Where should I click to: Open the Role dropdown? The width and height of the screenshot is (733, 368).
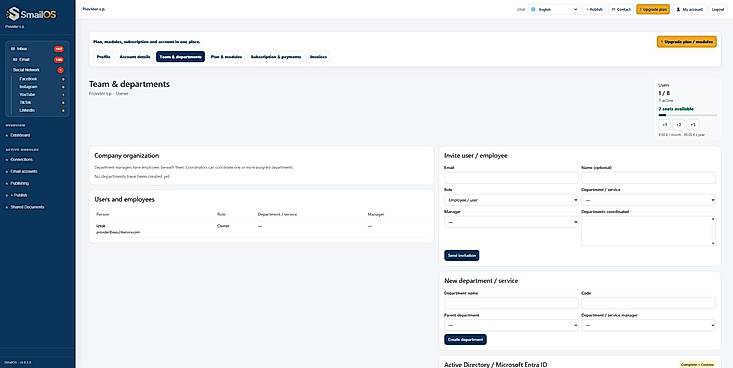pyautogui.click(x=511, y=200)
